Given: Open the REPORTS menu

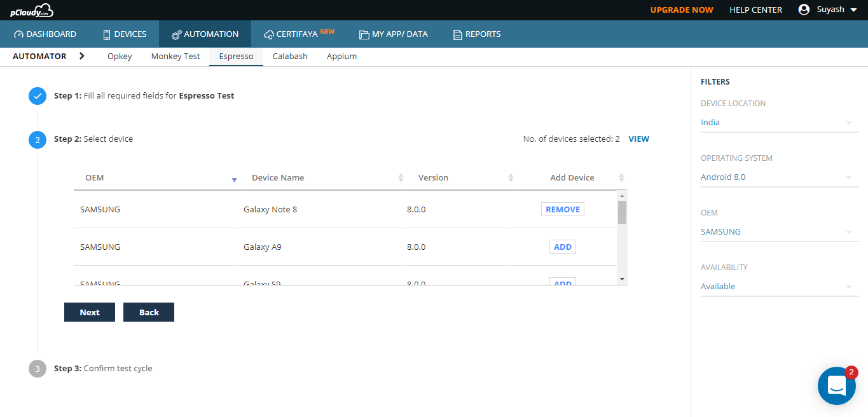Looking at the screenshot, I should coord(477,34).
